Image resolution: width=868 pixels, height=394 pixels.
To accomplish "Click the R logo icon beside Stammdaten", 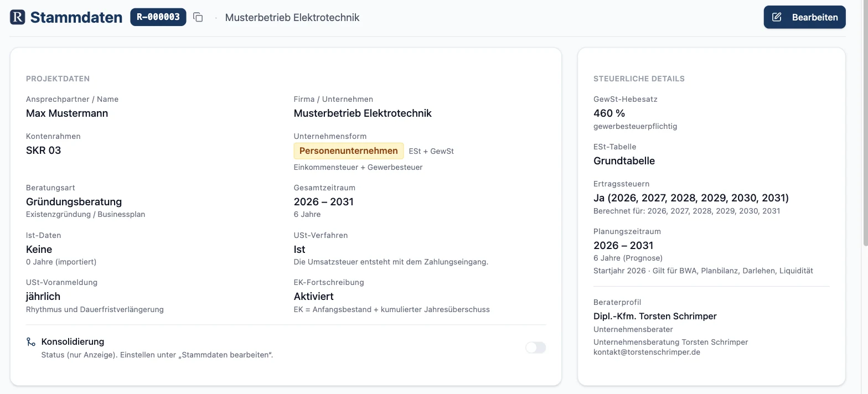I will (18, 17).
